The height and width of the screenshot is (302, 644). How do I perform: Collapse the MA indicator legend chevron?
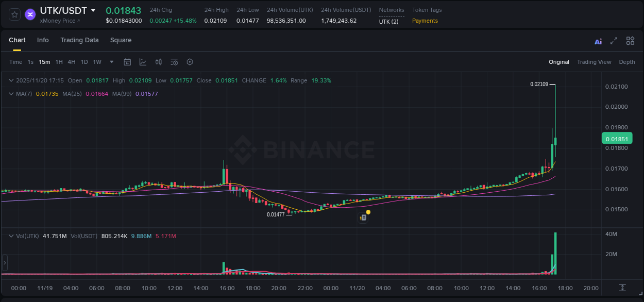tap(11, 94)
